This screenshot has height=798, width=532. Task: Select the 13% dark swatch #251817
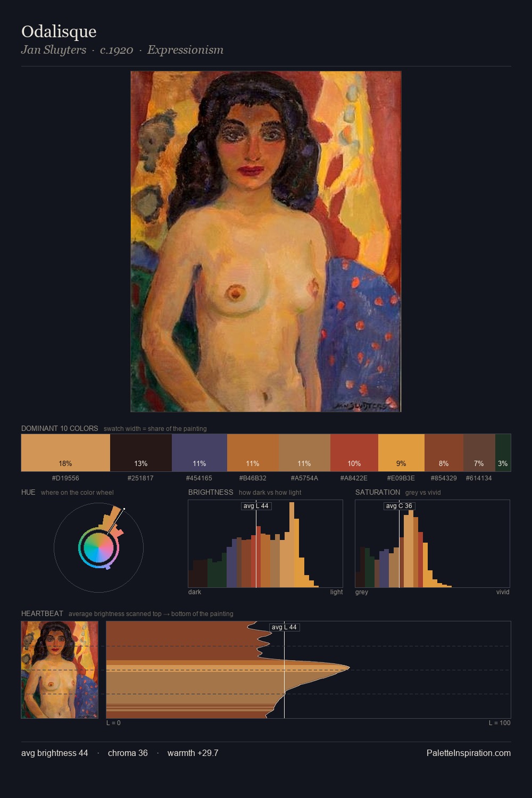click(141, 453)
